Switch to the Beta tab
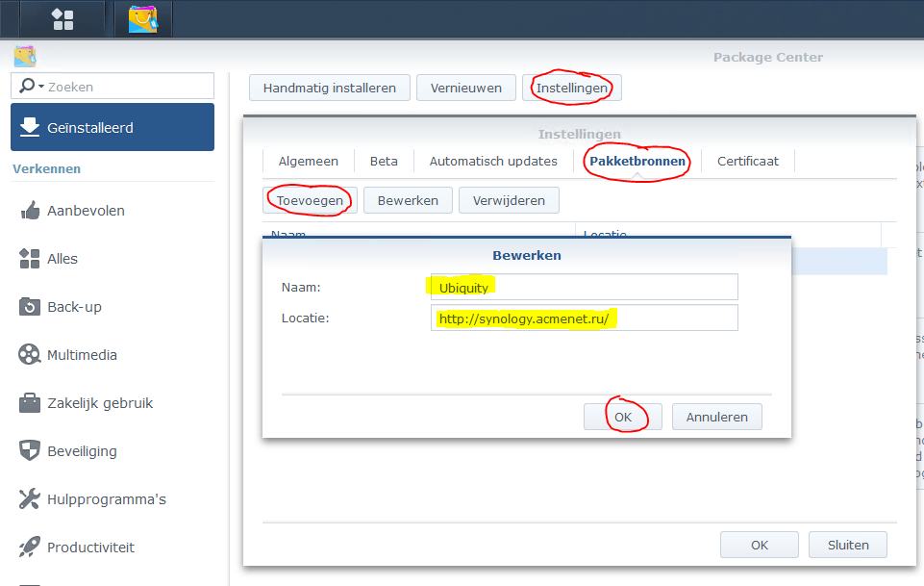The height and width of the screenshot is (586, 924). (384, 161)
